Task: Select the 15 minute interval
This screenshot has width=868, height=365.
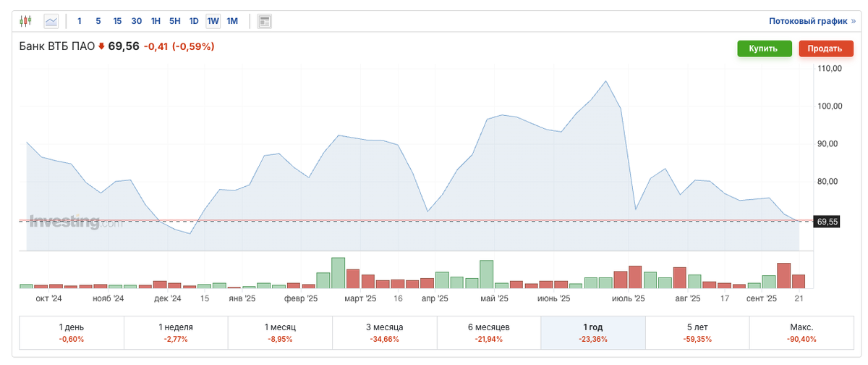Action: pos(117,21)
